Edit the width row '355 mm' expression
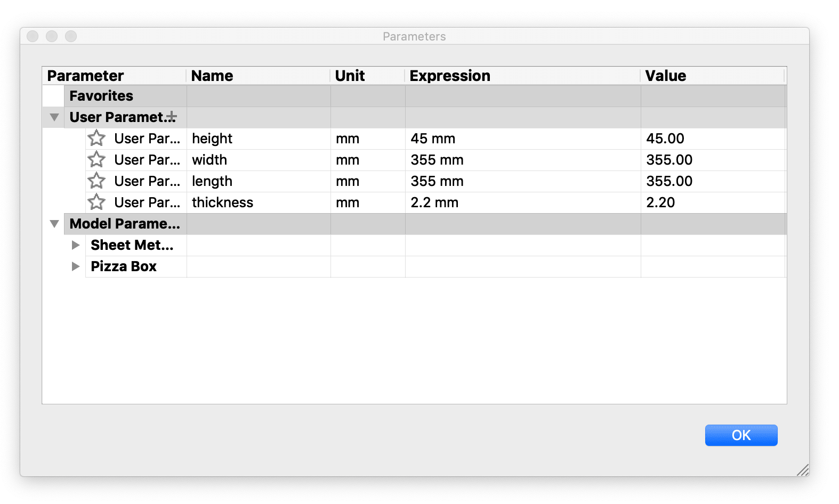Screen dimensions: 839x504 523,160
